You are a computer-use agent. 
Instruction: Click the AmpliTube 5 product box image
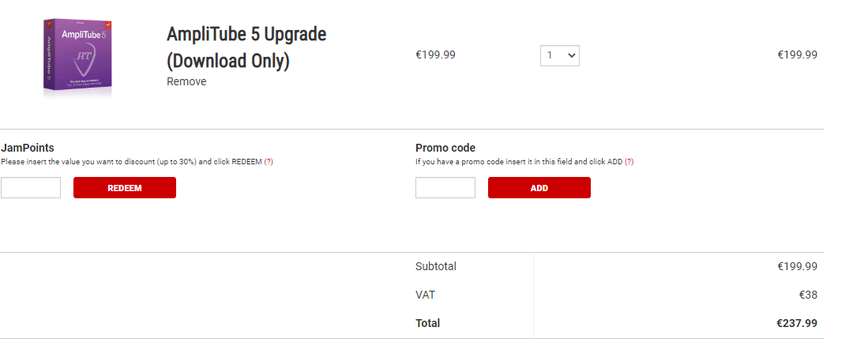coord(76,57)
